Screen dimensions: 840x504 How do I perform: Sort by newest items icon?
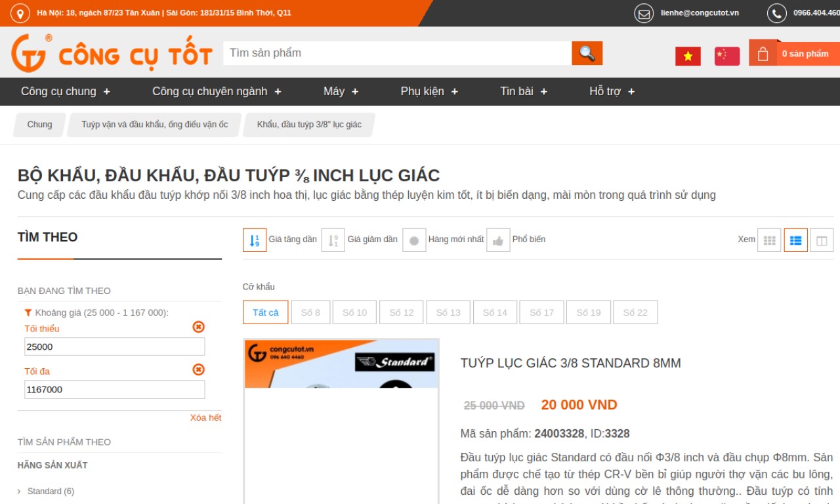[414, 240]
